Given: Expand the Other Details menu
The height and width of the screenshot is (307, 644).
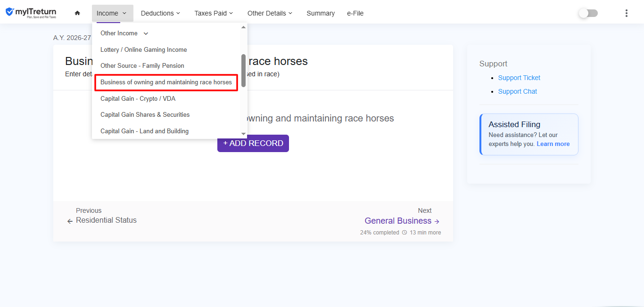Looking at the screenshot, I should (270, 13).
